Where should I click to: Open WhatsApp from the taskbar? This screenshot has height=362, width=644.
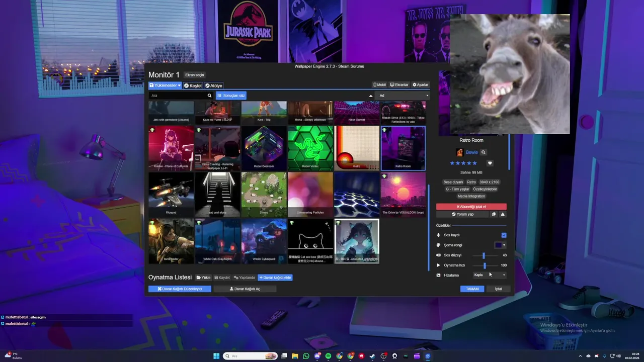[x=306, y=356]
